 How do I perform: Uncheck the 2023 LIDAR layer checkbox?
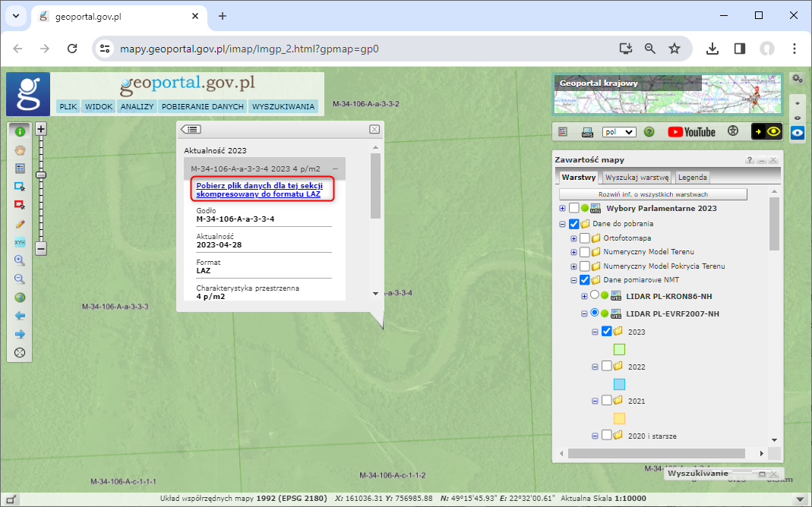606,331
